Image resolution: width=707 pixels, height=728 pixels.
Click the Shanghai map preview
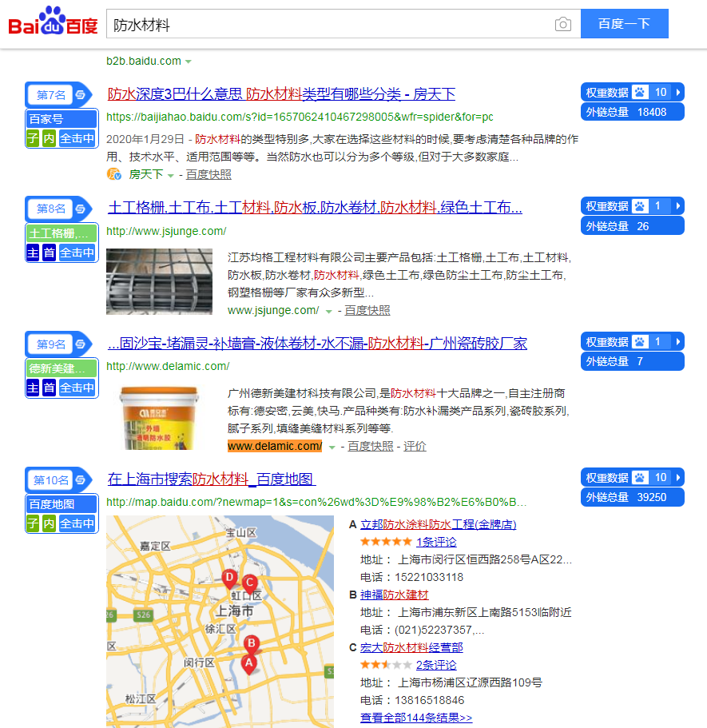tap(220, 622)
